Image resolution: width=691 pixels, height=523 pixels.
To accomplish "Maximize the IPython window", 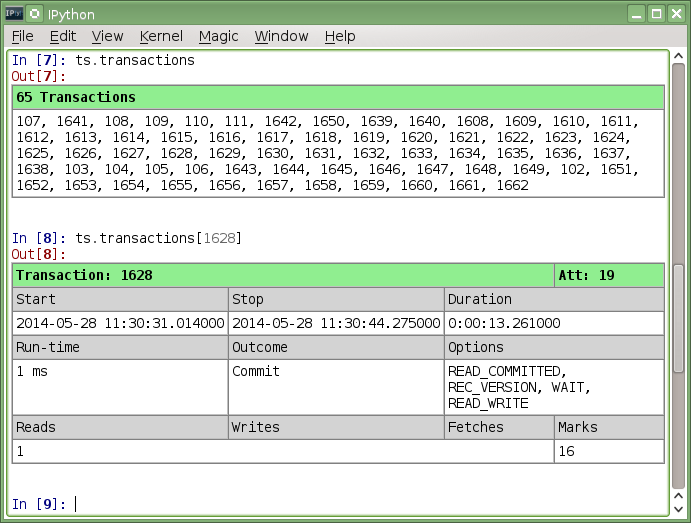I will pyautogui.click(x=655, y=14).
